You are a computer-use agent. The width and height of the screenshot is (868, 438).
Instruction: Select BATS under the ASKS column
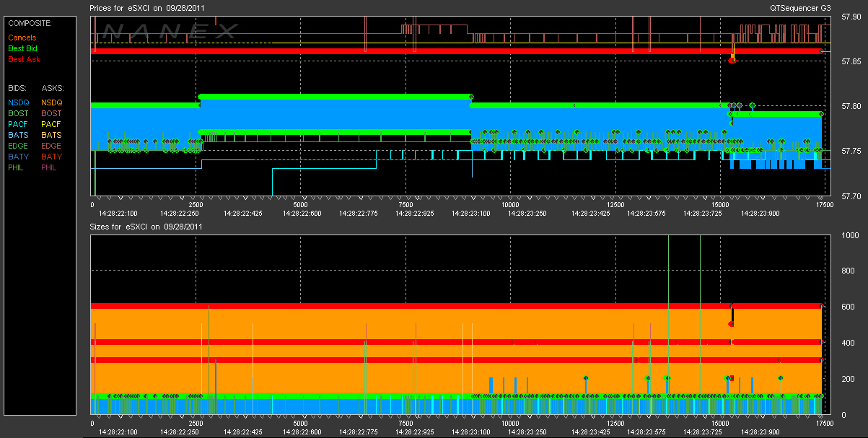click(x=52, y=135)
